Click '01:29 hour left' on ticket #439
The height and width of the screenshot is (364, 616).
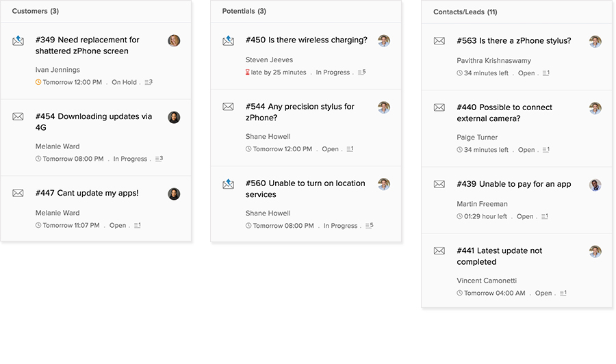pos(485,216)
